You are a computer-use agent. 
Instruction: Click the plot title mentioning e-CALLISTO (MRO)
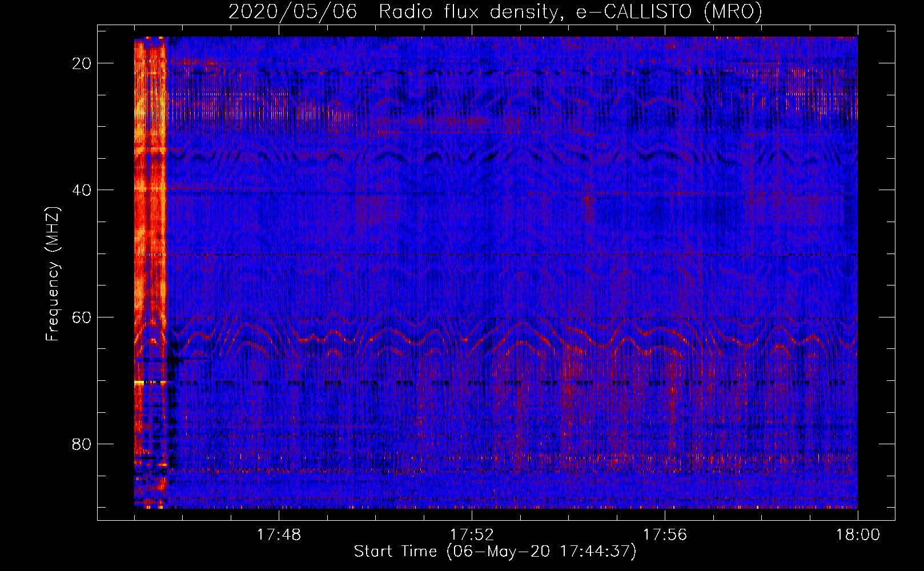495,11
